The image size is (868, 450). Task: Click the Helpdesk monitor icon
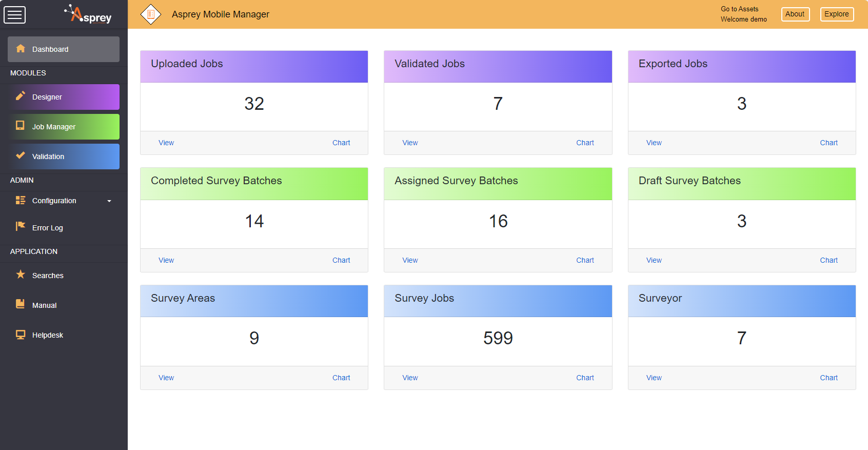(x=21, y=335)
